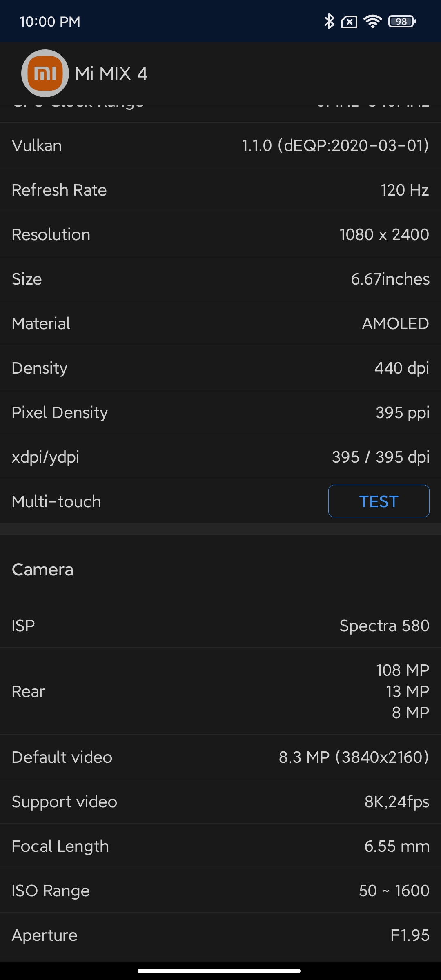This screenshot has width=441, height=980.
Task: Tap the Support video 8K,24fps row
Action: click(220, 802)
